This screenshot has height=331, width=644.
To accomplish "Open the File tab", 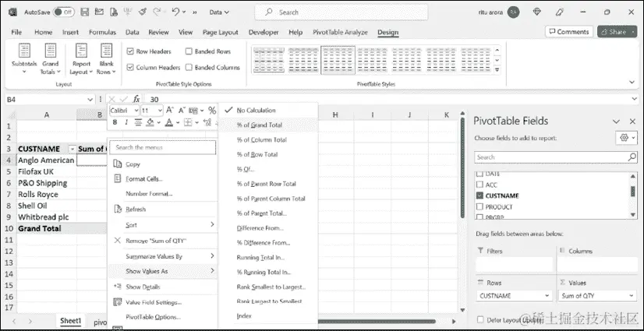I will (x=16, y=32).
